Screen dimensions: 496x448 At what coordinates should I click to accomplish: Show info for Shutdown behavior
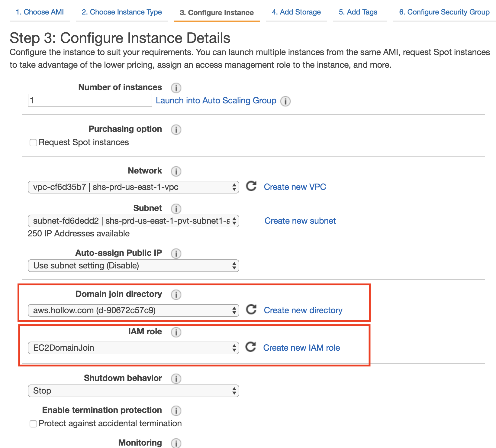176,378
